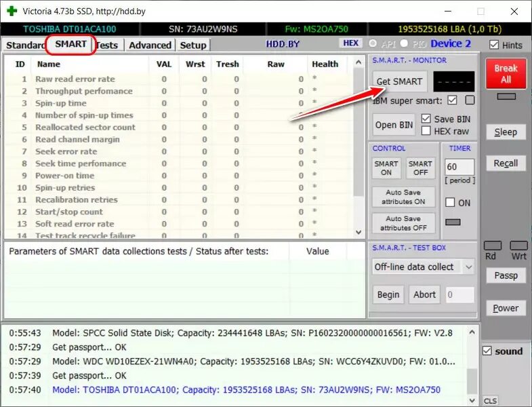
Task: Click the Begin test button
Action: tap(388, 294)
